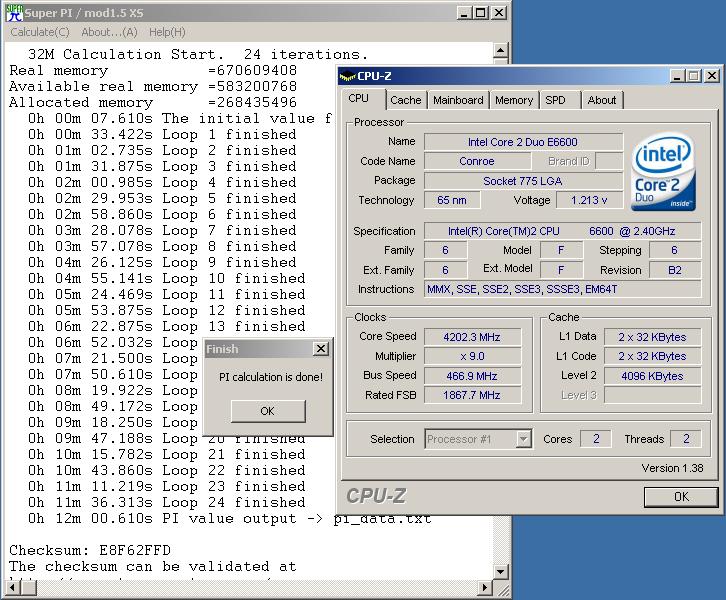Click the Super PI vertical scrollbar up arrow
This screenshot has height=600, width=726.
coord(501,50)
